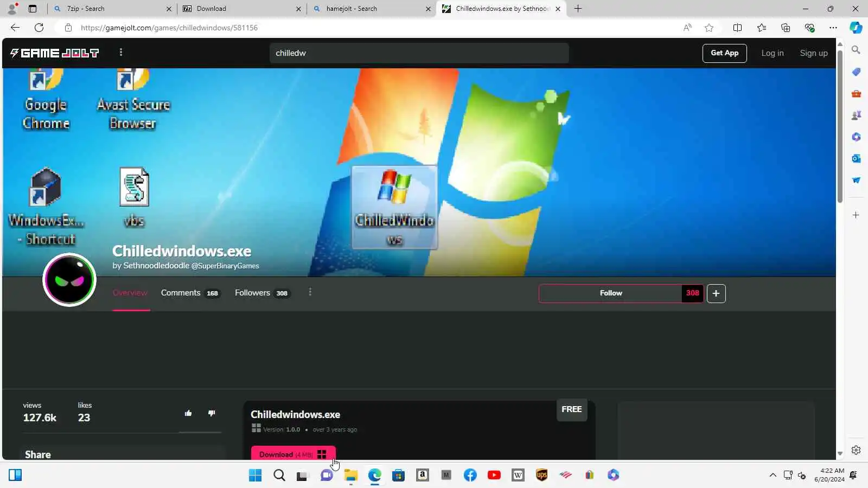Open the sidebar Games icon
This screenshot has width=868, height=488.
[856, 115]
